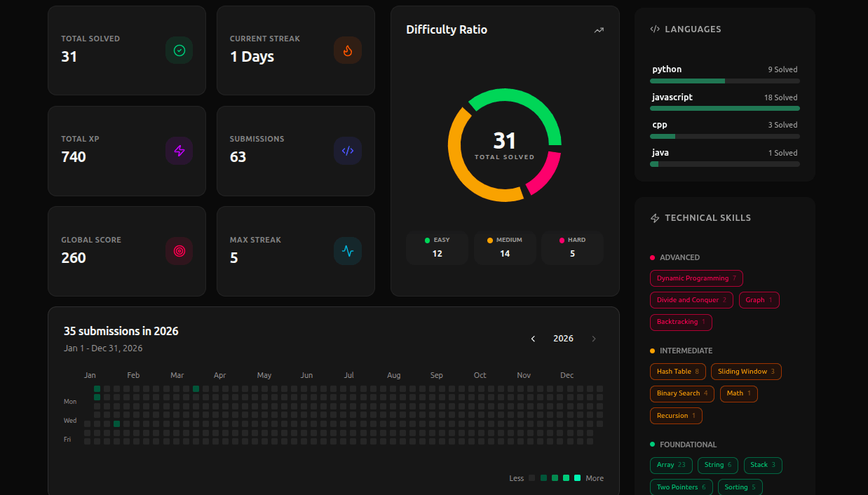Click the Difficulty Ratio title

pyautogui.click(x=447, y=29)
